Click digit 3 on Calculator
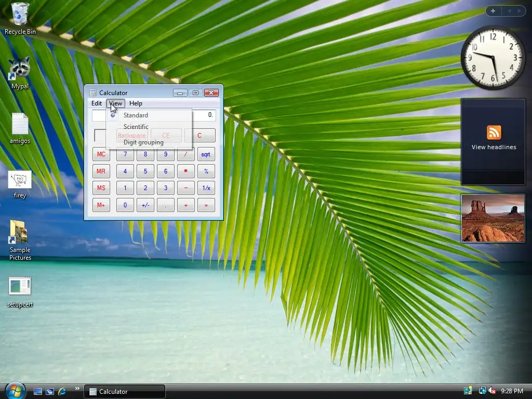The image size is (532, 399). point(166,188)
